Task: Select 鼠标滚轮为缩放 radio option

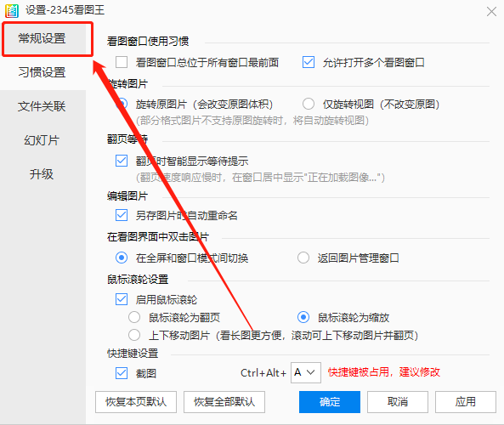Action: pos(303,317)
